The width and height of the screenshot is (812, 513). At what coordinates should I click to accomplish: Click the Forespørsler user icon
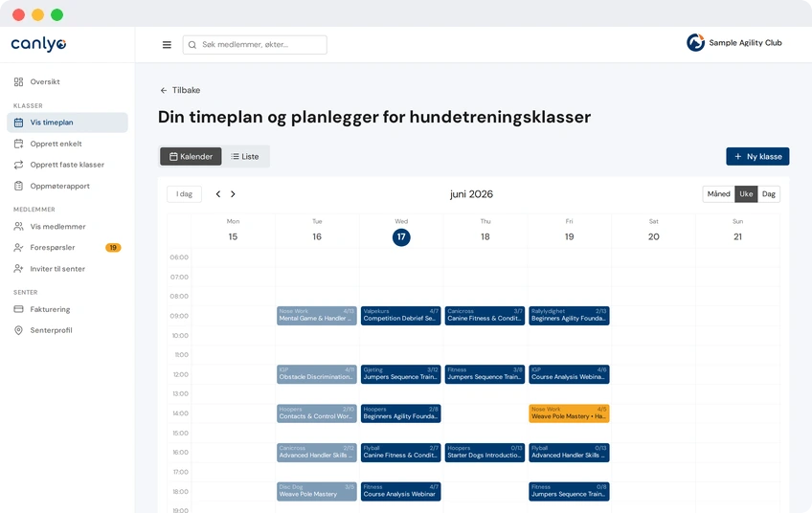coord(18,248)
